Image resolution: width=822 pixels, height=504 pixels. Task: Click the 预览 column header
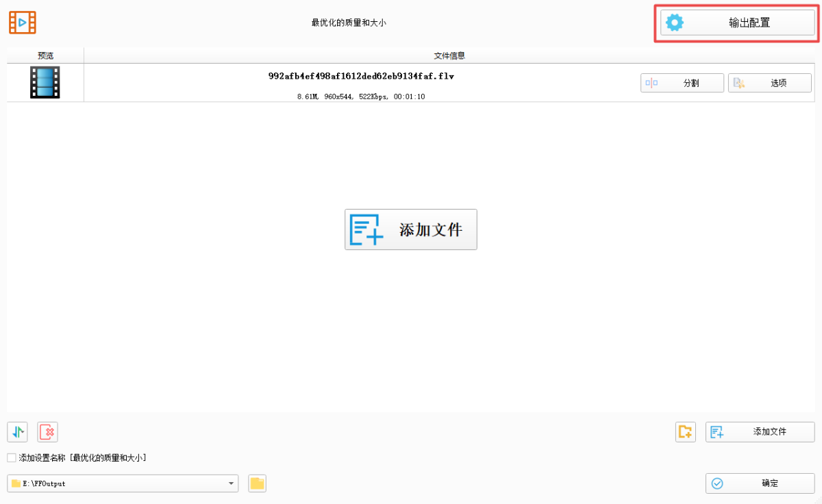point(45,55)
